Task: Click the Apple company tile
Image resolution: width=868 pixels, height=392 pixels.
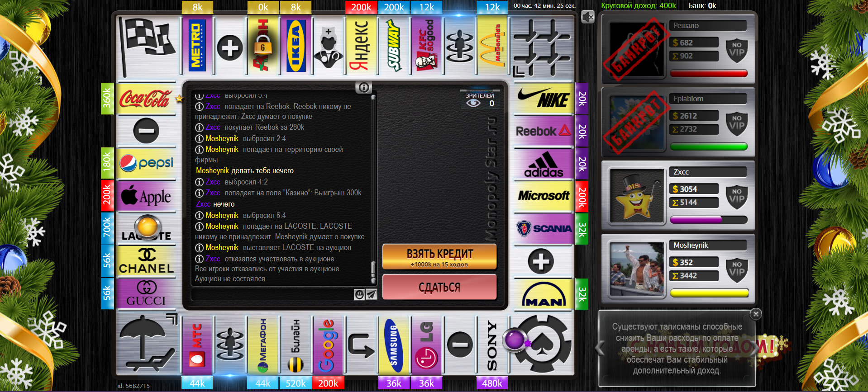Action: [146, 196]
